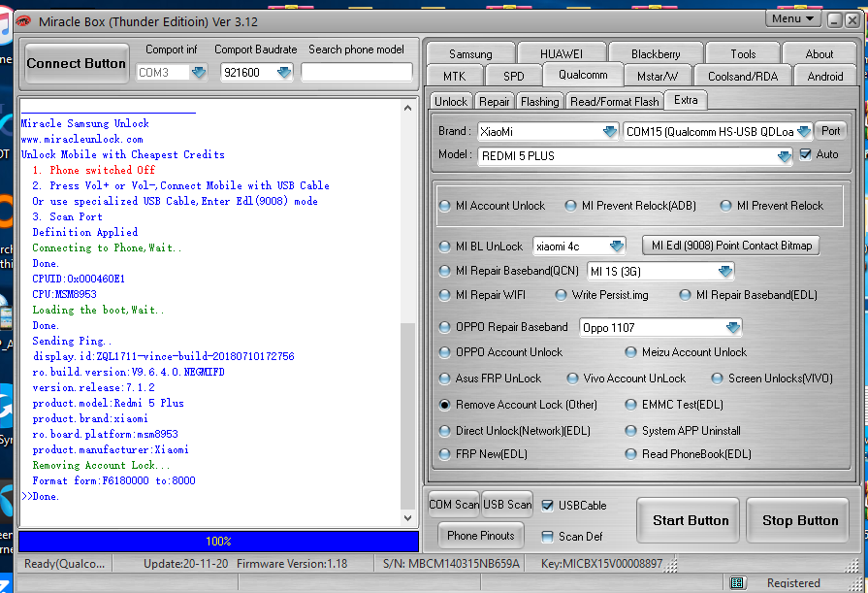This screenshot has width=868, height=593.
Task: Open the Flashing sub-tab
Action: tap(540, 101)
